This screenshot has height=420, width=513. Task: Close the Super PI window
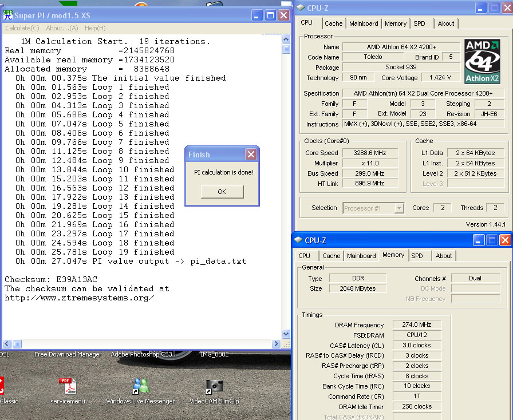283,15
